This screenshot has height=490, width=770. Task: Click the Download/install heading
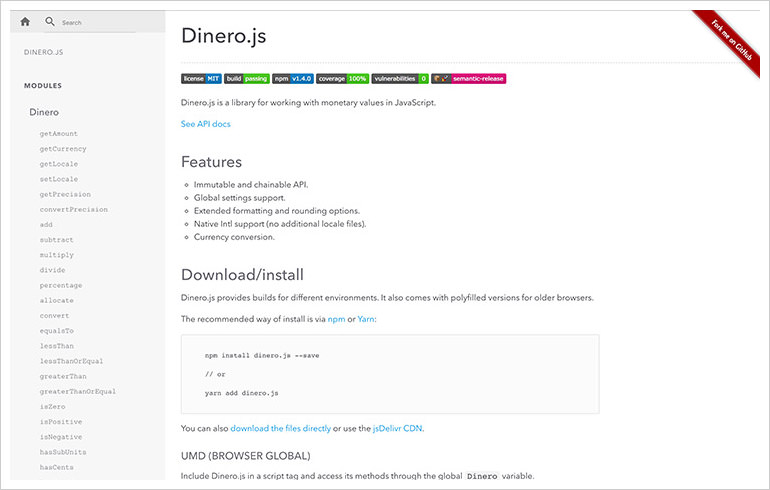(242, 274)
